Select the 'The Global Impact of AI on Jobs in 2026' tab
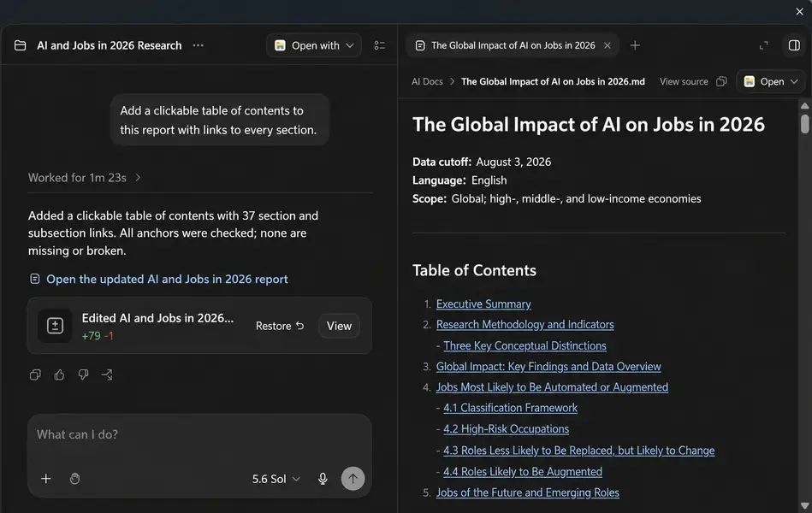812x513 pixels. click(x=513, y=45)
